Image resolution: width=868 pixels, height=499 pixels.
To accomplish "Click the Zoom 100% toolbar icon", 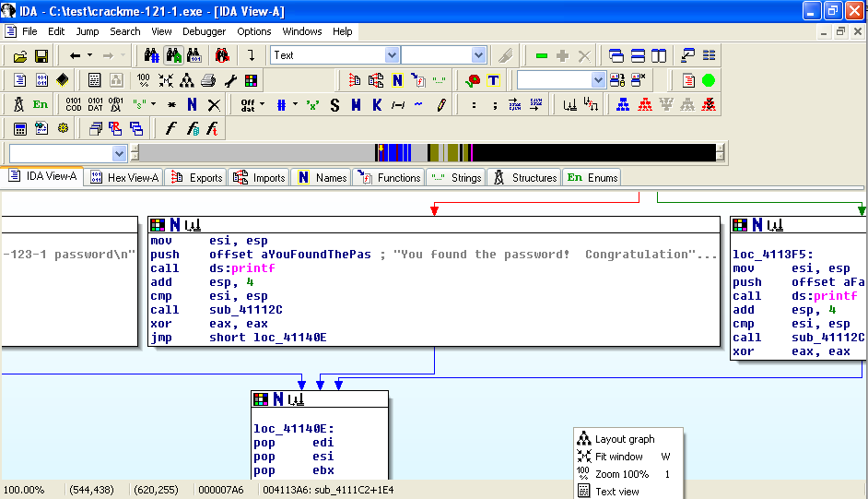I will (x=144, y=80).
